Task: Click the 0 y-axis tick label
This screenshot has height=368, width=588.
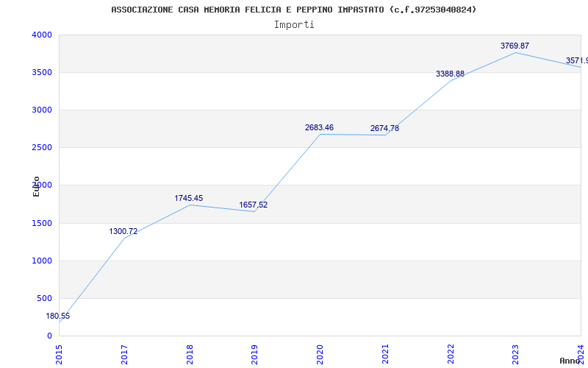Action: 49,336
